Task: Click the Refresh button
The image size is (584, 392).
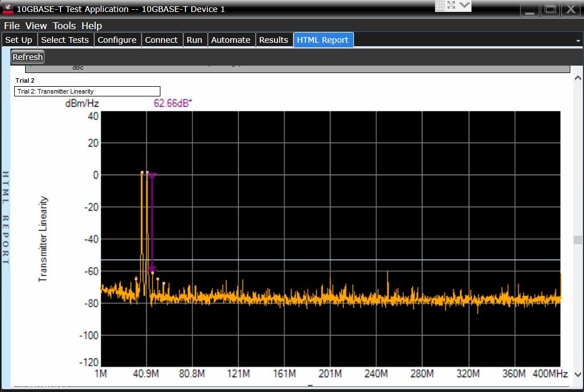Action: 27,56
